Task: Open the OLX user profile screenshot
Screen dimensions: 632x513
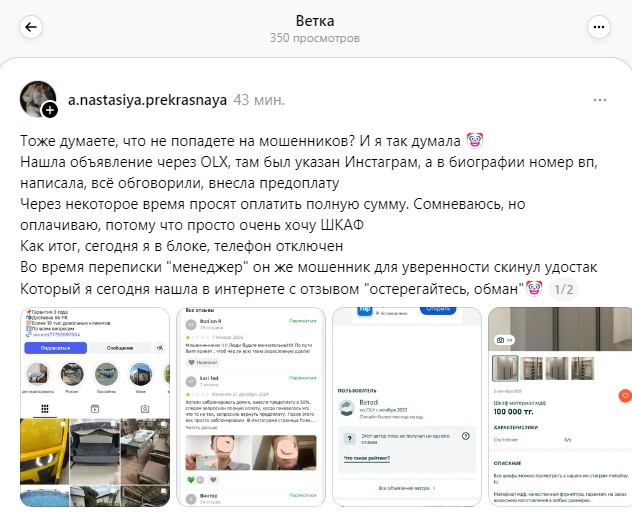Action: pyautogui.click(x=407, y=407)
